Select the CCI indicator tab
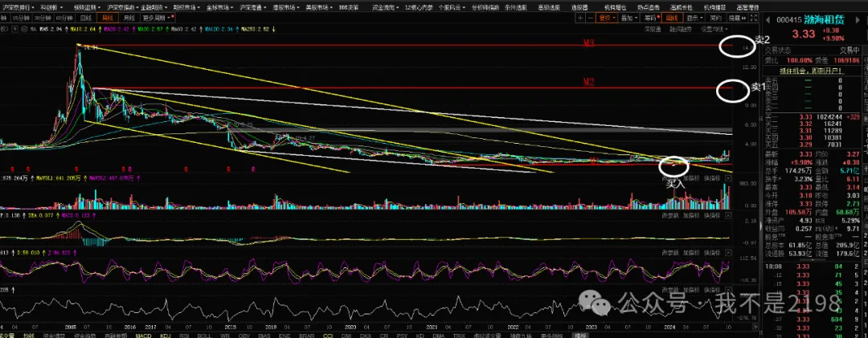 [328, 336]
